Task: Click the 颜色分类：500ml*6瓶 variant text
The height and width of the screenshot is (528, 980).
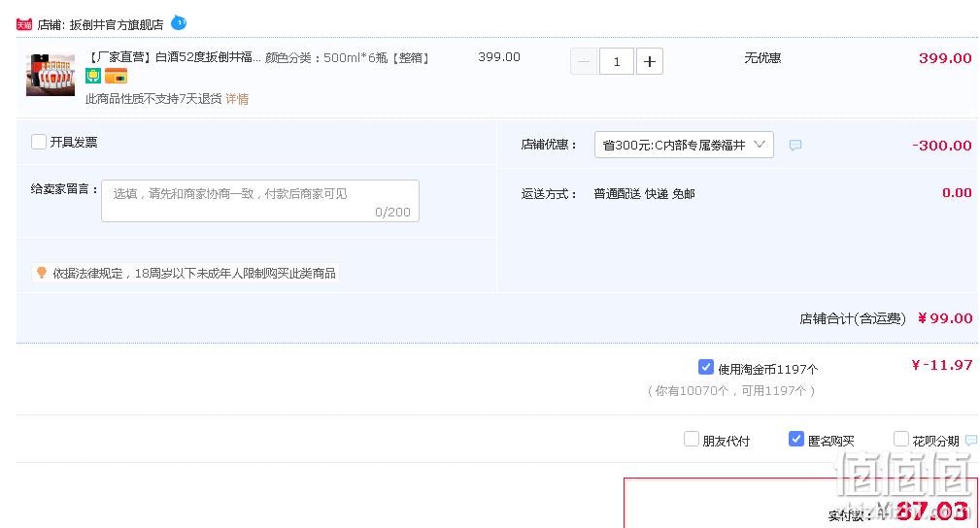Action: (x=347, y=57)
